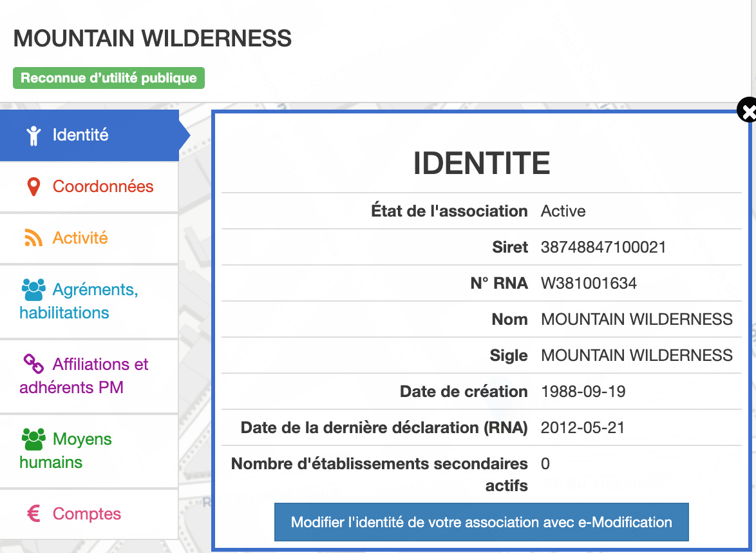
Task: Click the MOUNTAIN WILDERNESS page title
Action: click(x=153, y=39)
